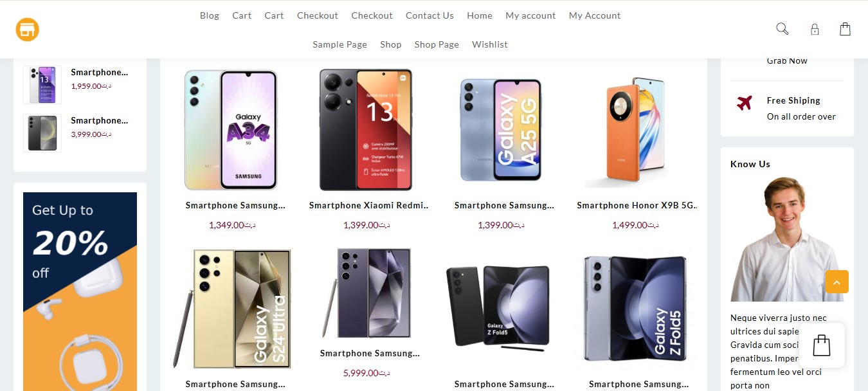868x391 pixels.
Task: Click the padlock account icon
Action: [815, 30]
